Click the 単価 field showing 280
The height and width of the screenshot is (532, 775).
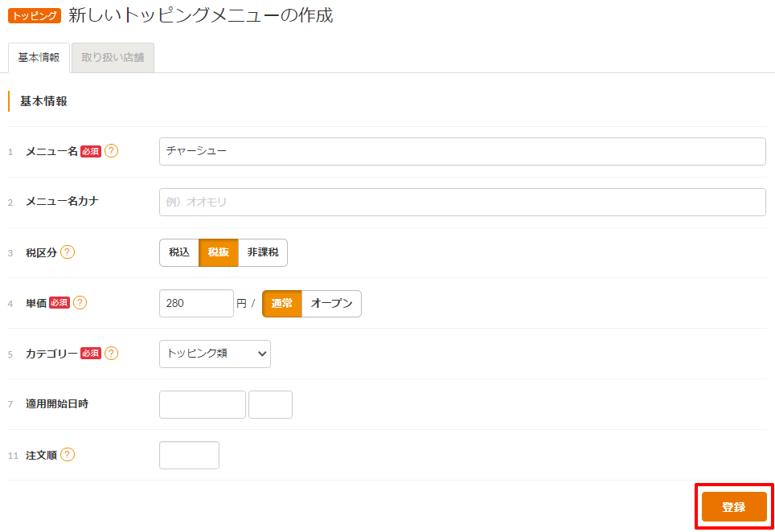[x=196, y=303]
